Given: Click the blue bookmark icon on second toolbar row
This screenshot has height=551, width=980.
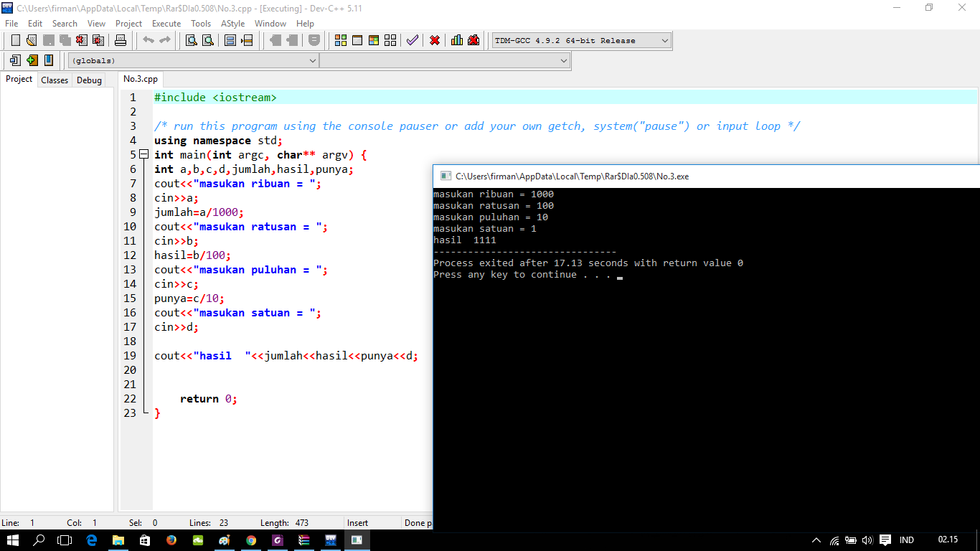Looking at the screenshot, I should (x=48, y=60).
